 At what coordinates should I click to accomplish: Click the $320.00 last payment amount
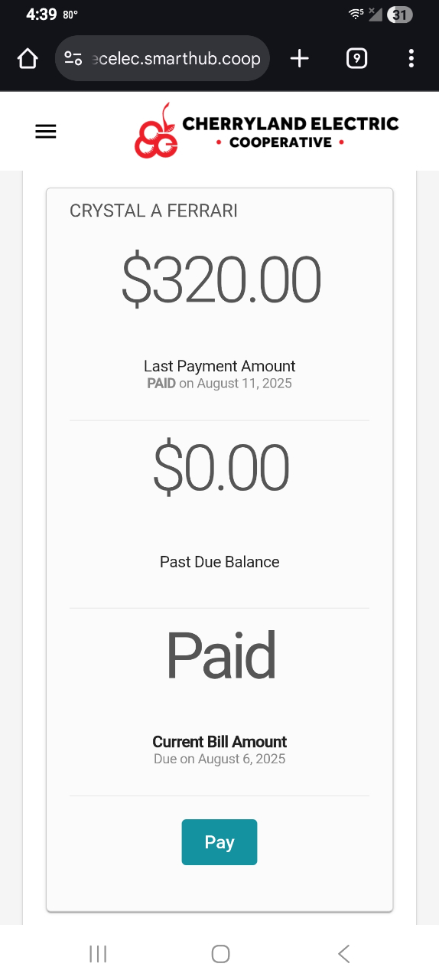[x=221, y=280]
